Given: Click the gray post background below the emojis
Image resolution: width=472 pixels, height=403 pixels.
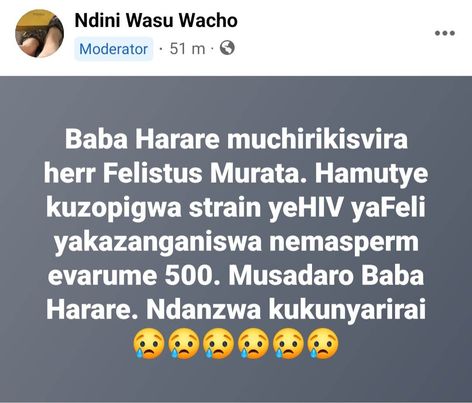Looking at the screenshot, I should [x=236, y=382].
